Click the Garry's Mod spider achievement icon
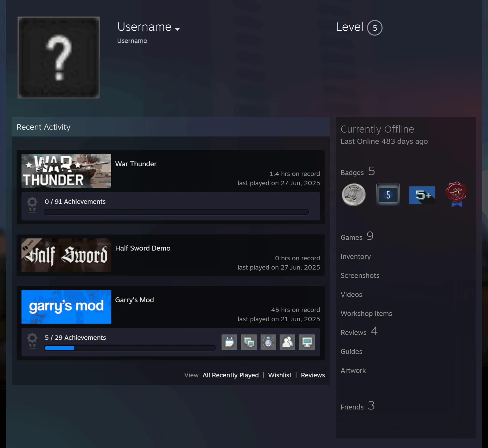 268,342
